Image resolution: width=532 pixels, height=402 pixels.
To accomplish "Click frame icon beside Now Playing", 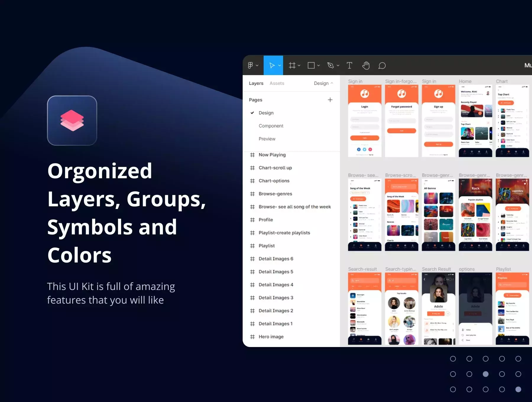I will 252,155.
